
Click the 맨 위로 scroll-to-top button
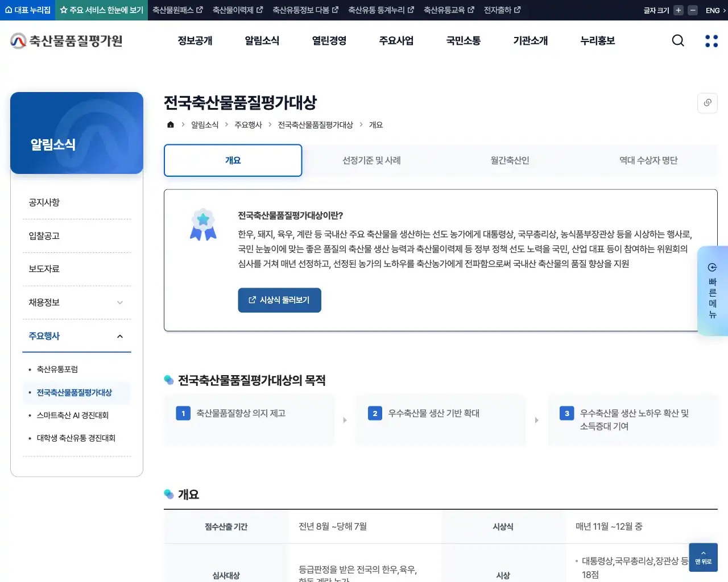tap(703, 557)
